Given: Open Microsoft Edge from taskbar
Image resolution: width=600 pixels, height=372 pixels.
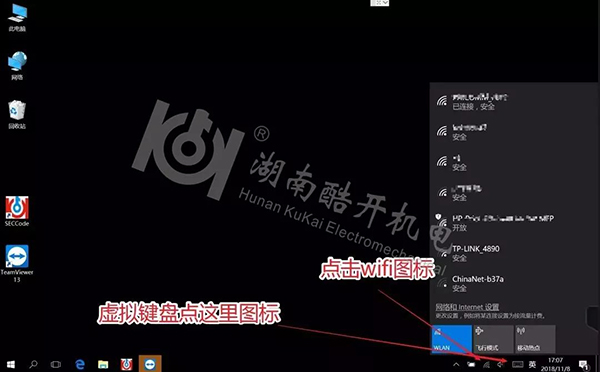Looking at the screenshot, I should coord(80,364).
